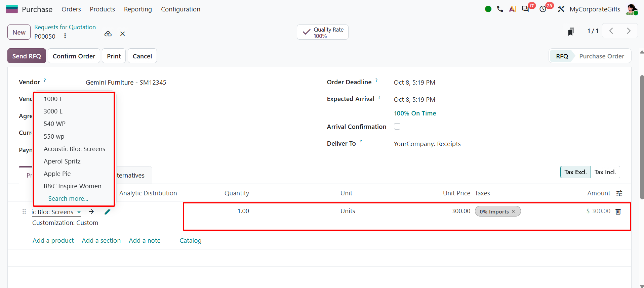Go to the next record arrow
644x288 pixels.
(x=629, y=31)
